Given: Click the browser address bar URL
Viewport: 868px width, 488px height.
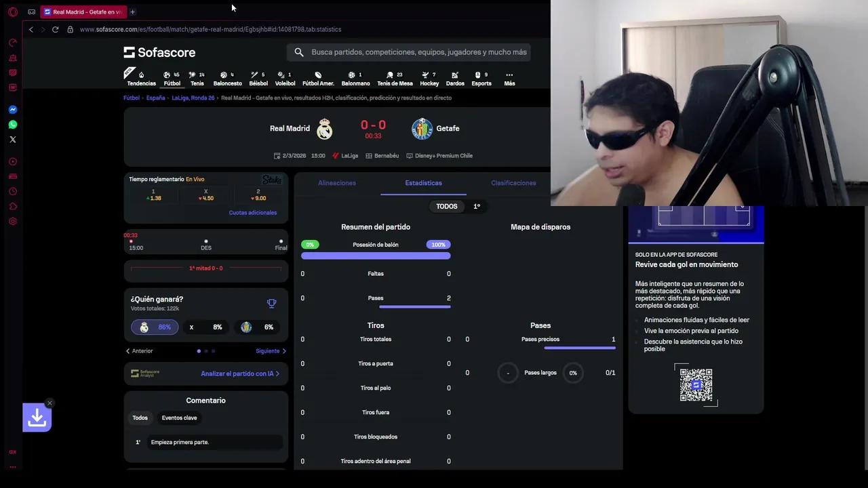Looking at the screenshot, I should pos(210,29).
